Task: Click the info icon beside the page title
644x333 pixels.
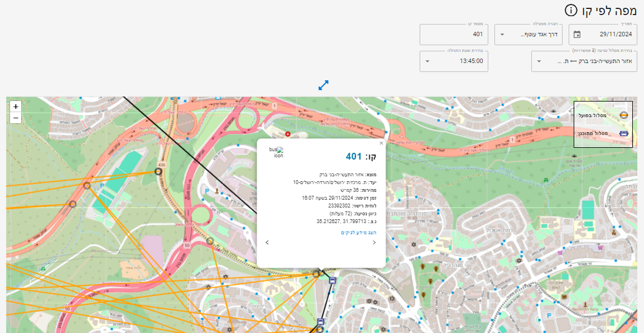Action: [571, 11]
